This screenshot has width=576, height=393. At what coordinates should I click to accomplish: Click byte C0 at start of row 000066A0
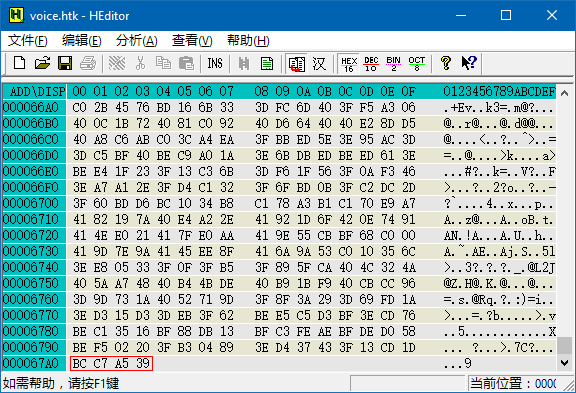(79, 107)
